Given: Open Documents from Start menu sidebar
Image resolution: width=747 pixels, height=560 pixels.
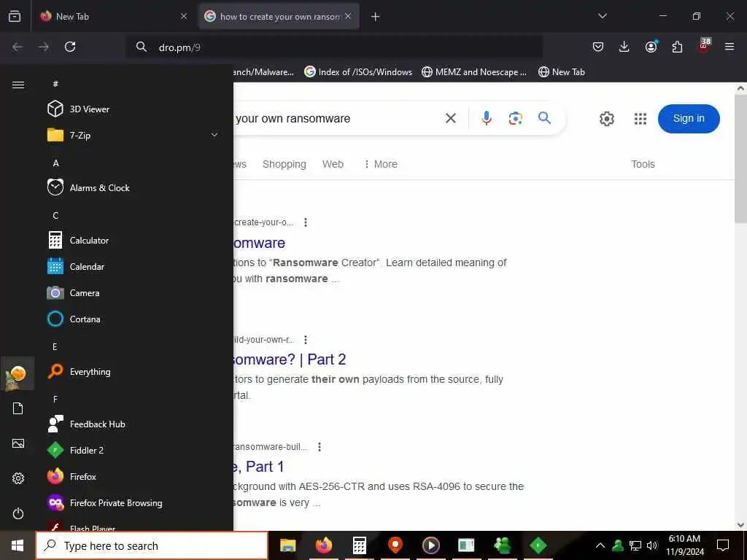Looking at the screenshot, I should pyautogui.click(x=18, y=408).
